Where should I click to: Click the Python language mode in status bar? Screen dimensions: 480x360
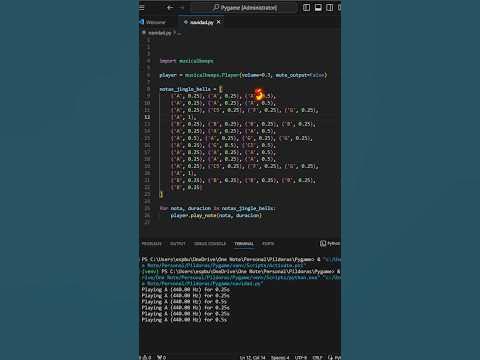[337, 358]
